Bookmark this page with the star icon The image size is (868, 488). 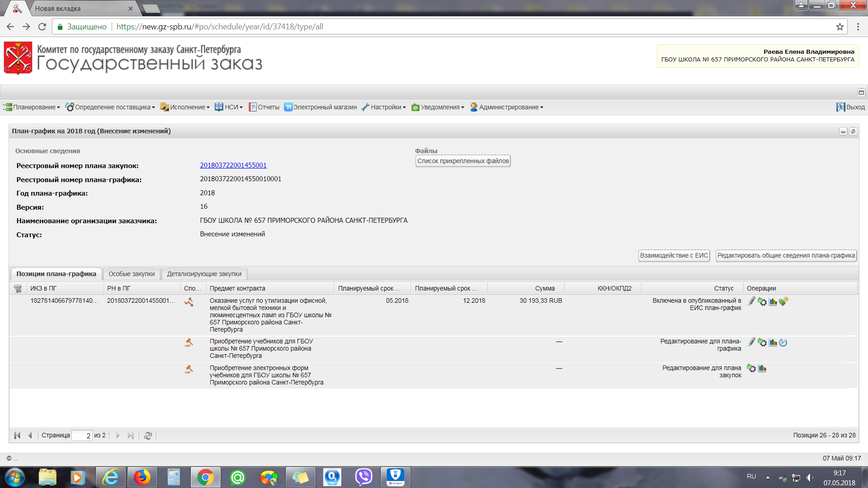pyautogui.click(x=840, y=27)
